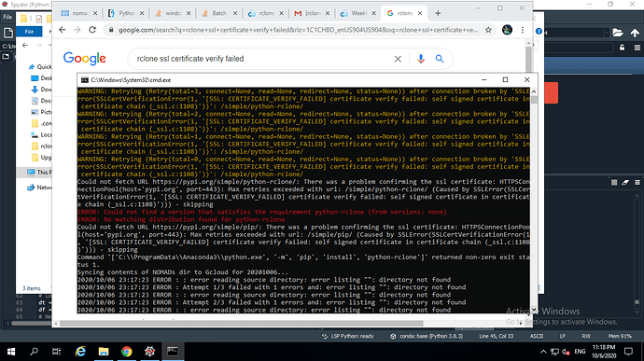
Task: Click the Google logo
Action: click(x=85, y=59)
